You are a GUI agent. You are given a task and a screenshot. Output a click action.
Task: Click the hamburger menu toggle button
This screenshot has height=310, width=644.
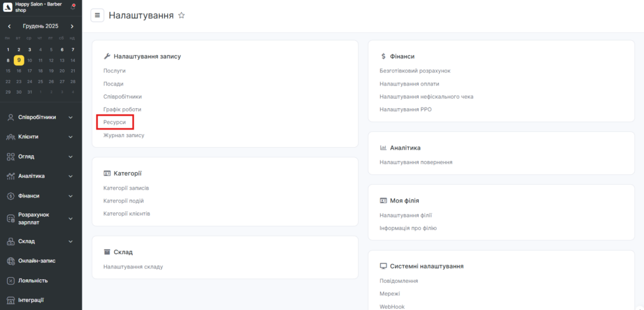tap(97, 15)
